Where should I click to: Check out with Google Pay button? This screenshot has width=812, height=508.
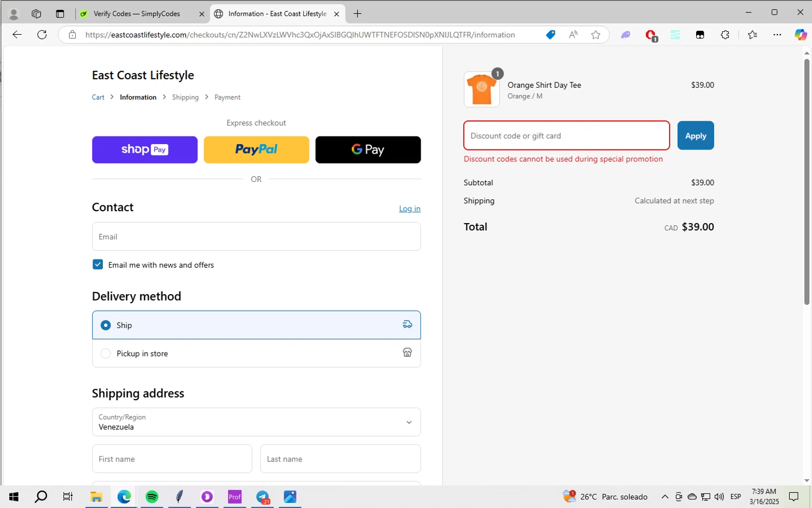tap(368, 149)
